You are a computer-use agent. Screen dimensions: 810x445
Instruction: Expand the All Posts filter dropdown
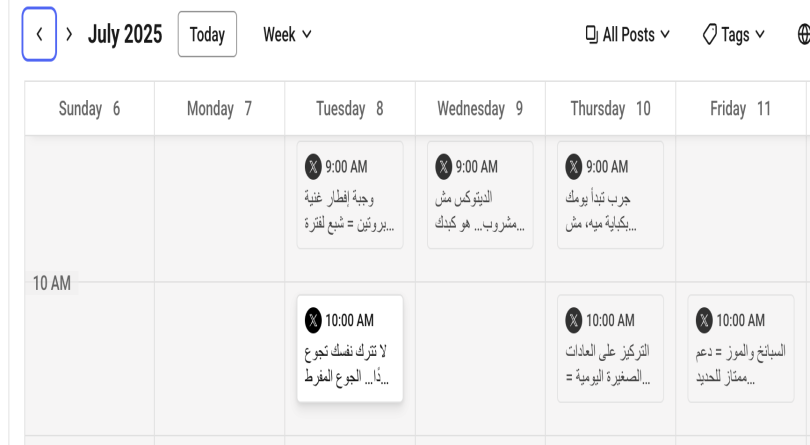click(628, 35)
